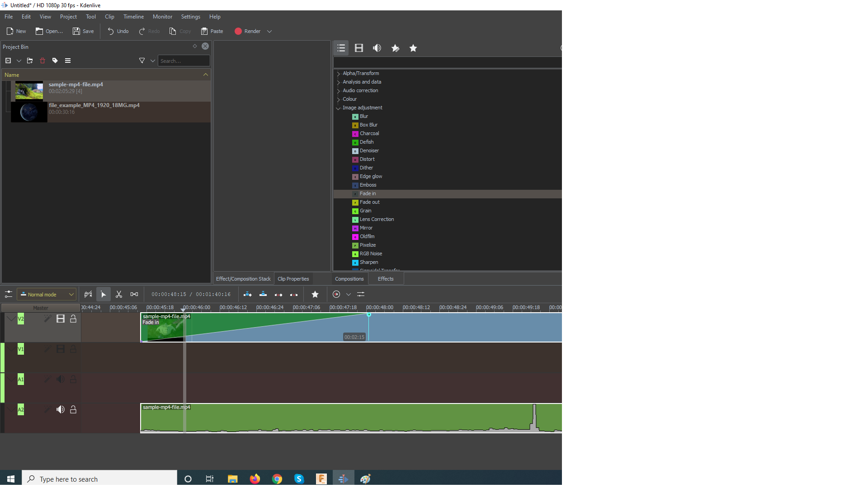Select the razor (cut) tool

tap(119, 294)
